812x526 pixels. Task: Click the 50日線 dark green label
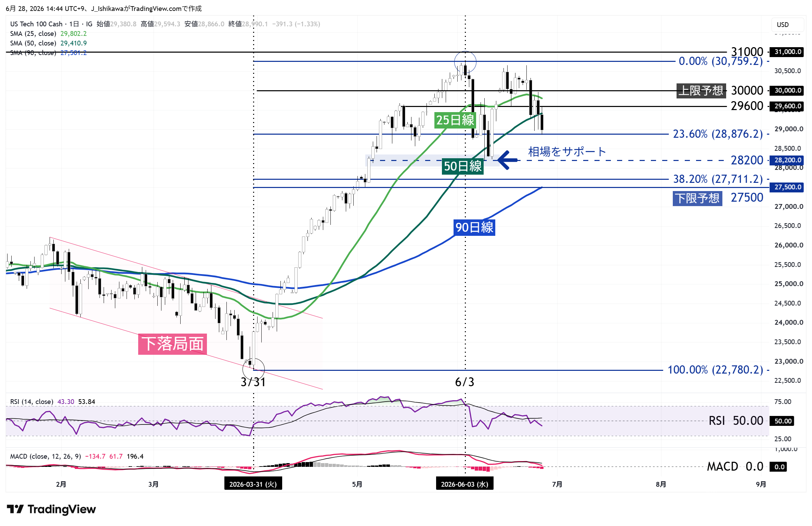pos(462,166)
